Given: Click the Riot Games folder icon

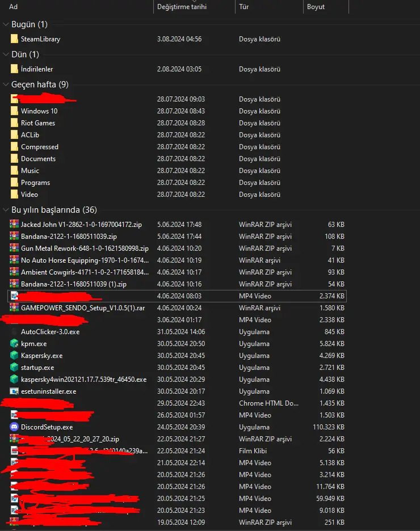Looking at the screenshot, I should [14, 123].
